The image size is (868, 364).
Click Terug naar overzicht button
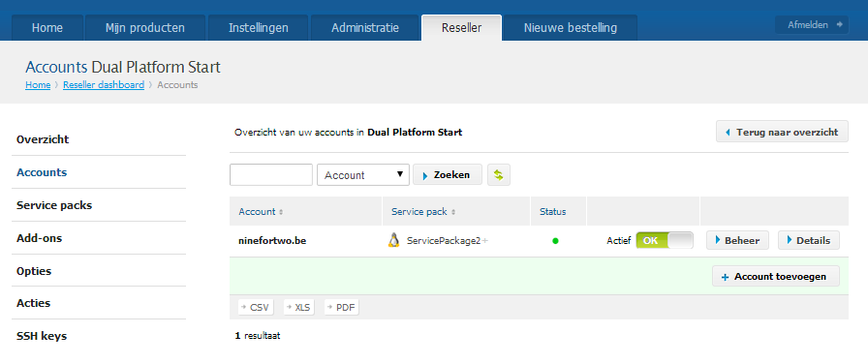782,132
